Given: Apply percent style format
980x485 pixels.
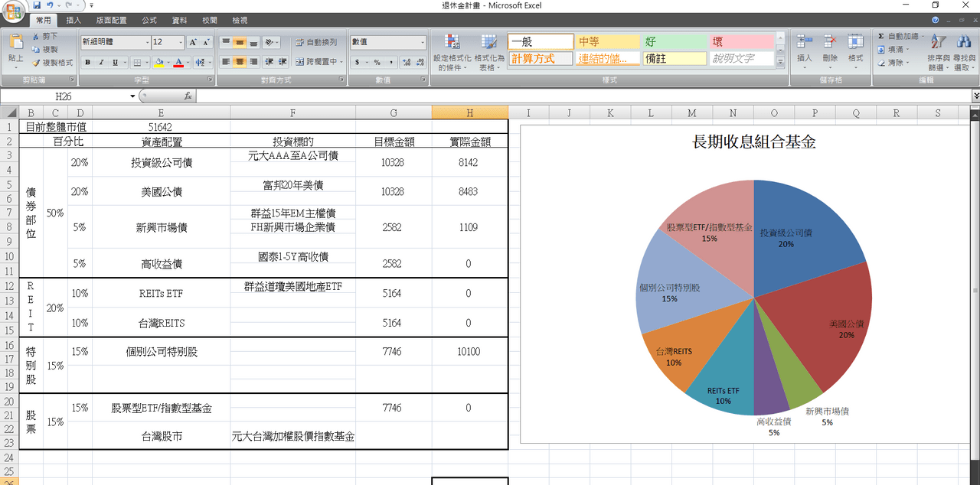Looking at the screenshot, I should pos(377,63).
